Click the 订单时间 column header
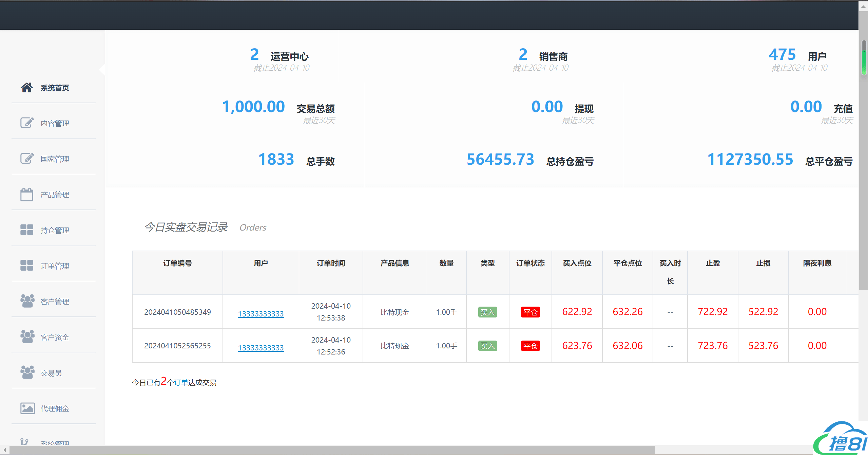The width and height of the screenshot is (868, 455). 331,263
